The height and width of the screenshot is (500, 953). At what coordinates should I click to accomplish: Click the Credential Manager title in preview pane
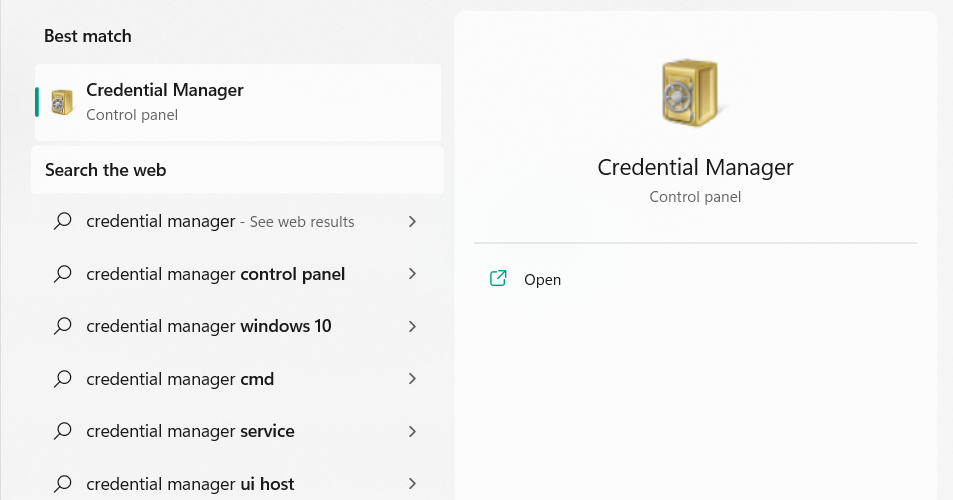(695, 167)
